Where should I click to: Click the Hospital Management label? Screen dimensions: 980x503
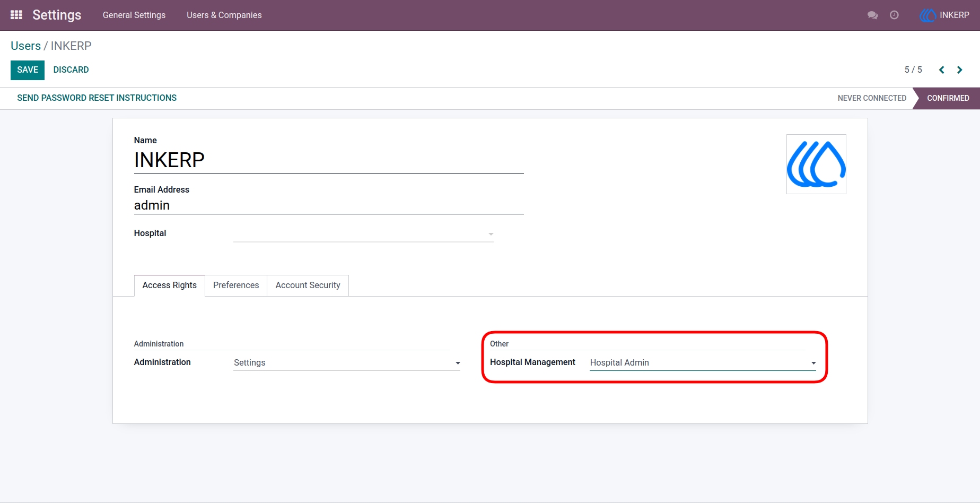tap(532, 362)
